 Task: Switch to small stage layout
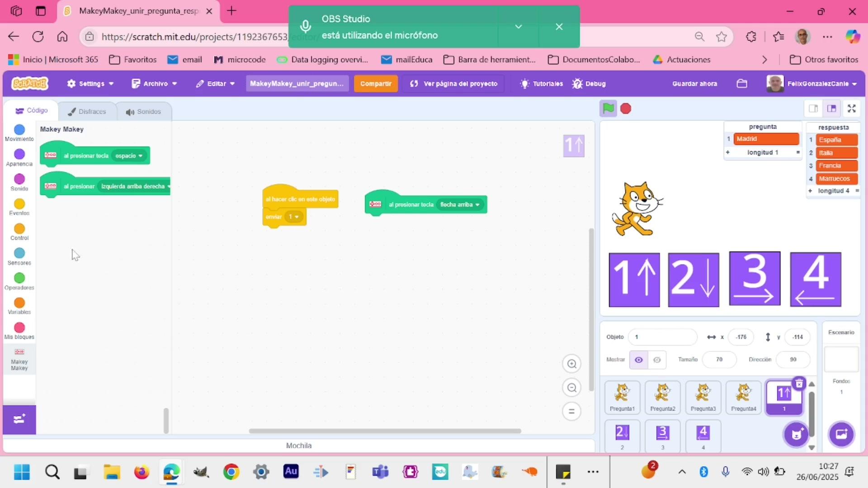[813, 108]
